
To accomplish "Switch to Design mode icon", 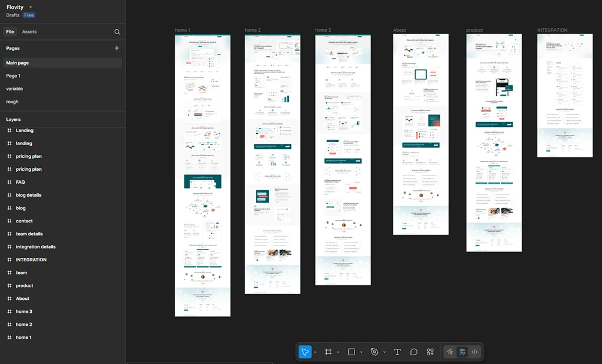I will [x=462, y=352].
